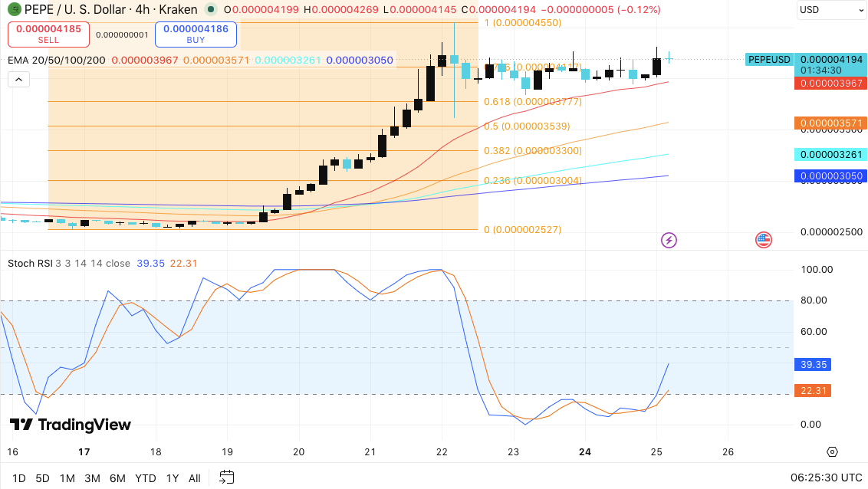The width and height of the screenshot is (868, 489).
Task: Open the US flag economic event marker
Action: click(764, 240)
